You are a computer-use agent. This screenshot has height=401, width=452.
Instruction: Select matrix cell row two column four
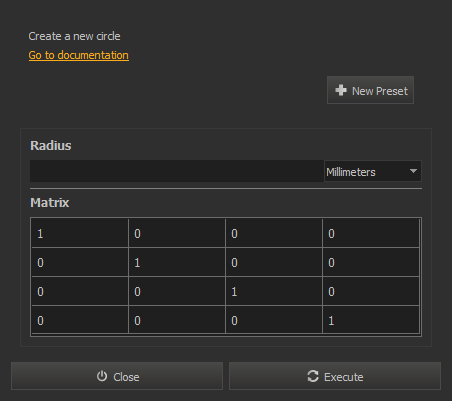[x=371, y=262]
